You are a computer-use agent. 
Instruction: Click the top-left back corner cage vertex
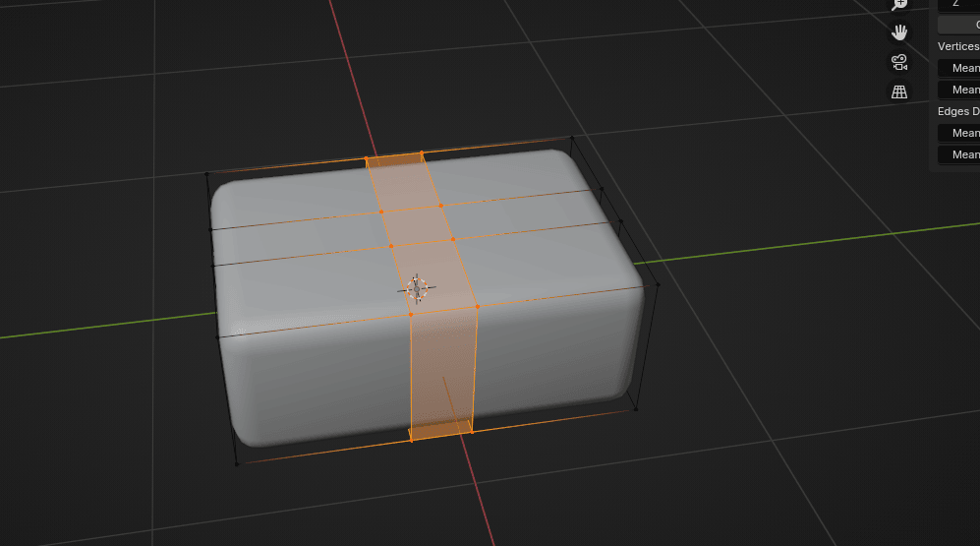click(x=206, y=174)
